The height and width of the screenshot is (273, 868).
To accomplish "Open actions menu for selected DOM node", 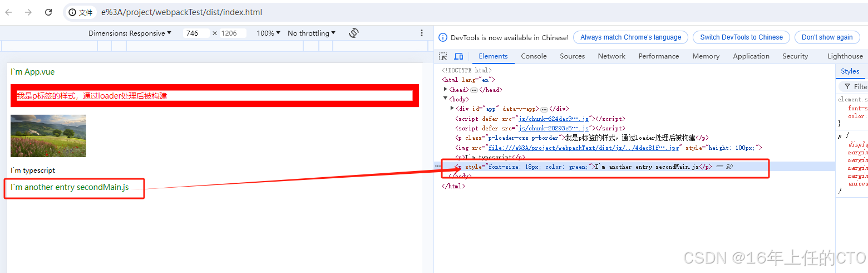I will pos(437,167).
